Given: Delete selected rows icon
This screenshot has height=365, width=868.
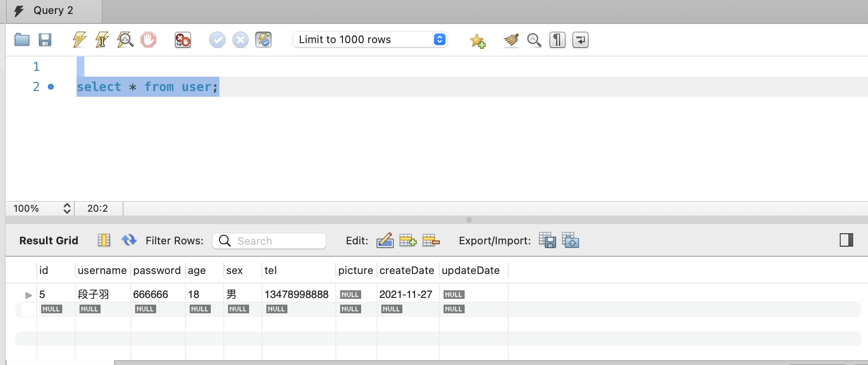Looking at the screenshot, I should pyautogui.click(x=431, y=240).
